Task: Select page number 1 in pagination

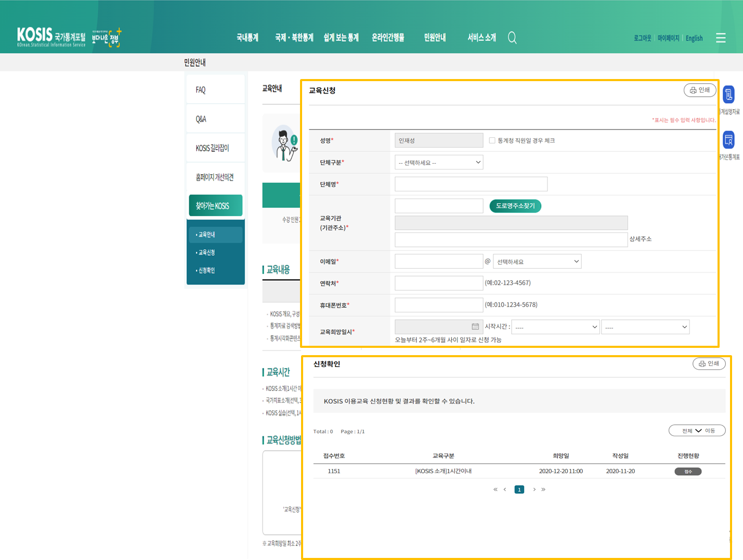Action: coord(519,489)
